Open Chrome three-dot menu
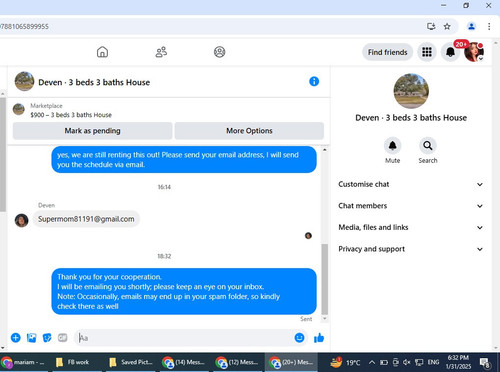Image resolution: width=500 pixels, height=372 pixels. point(489,26)
